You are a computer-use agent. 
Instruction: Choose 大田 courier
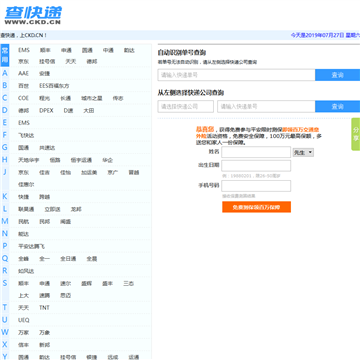pyautogui.click(x=89, y=110)
